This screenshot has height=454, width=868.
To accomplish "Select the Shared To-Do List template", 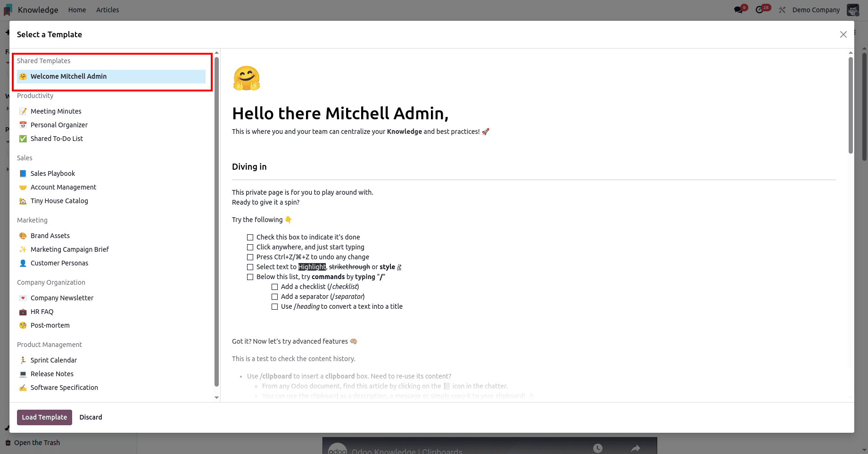I will [x=111, y=139].
